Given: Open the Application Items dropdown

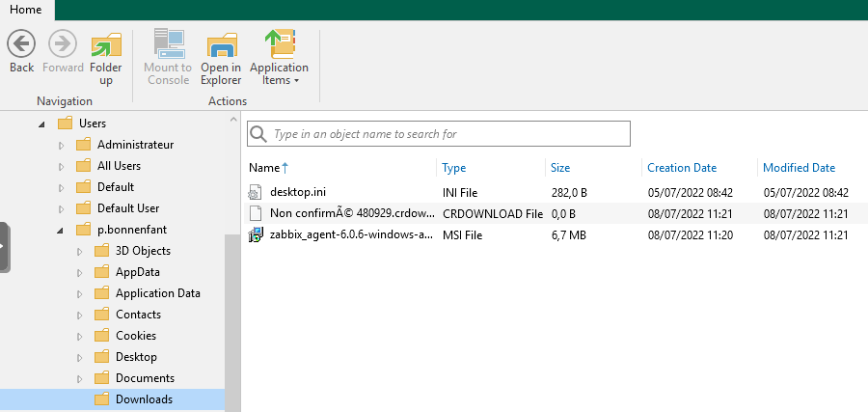Looking at the screenshot, I should [x=279, y=58].
